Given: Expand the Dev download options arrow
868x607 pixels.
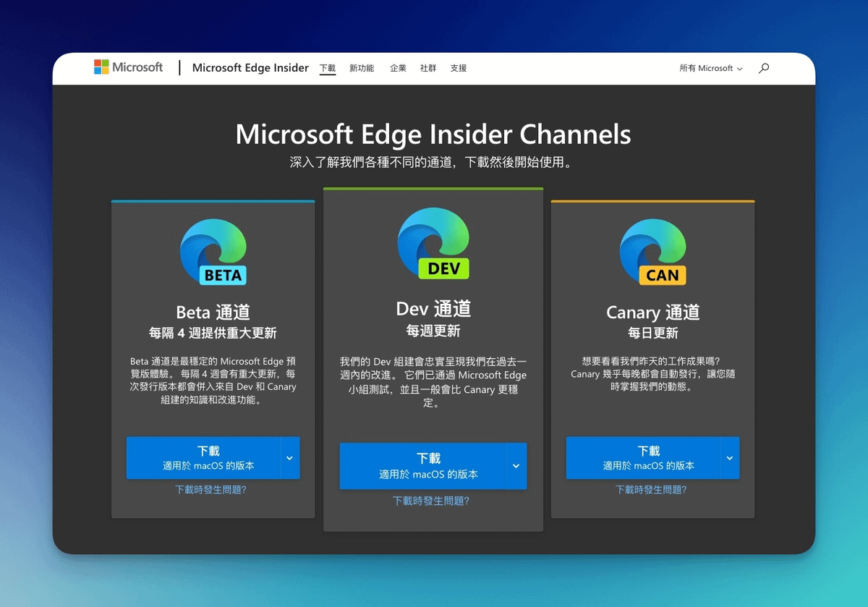Looking at the screenshot, I should coord(516,466).
